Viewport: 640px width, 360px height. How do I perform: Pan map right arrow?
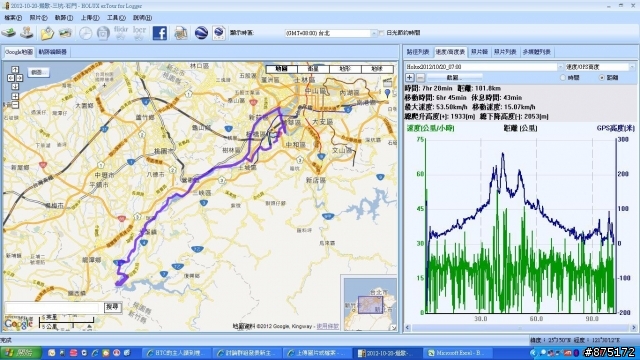[19, 78]
